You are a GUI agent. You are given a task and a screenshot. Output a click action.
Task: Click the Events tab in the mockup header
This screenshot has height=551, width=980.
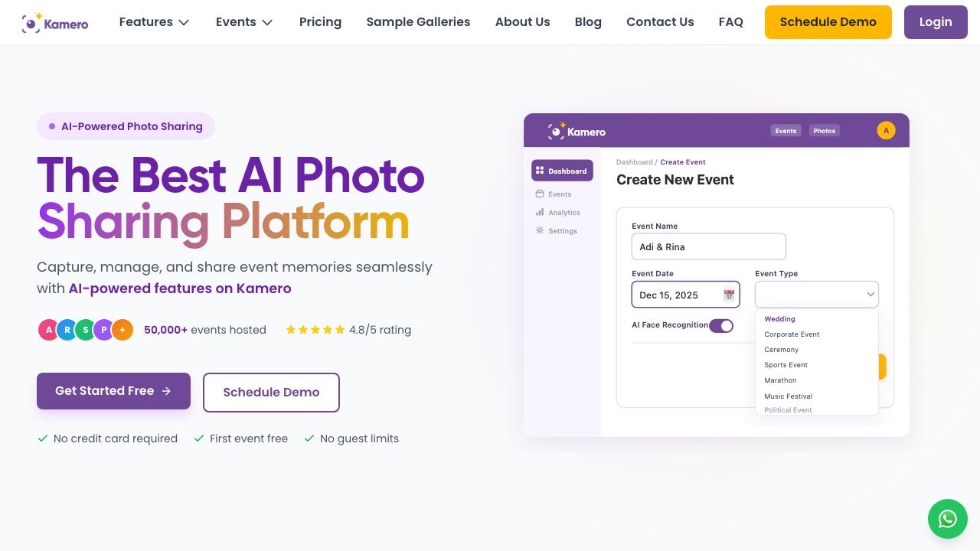pyautogui.click(x=786, y=131)
